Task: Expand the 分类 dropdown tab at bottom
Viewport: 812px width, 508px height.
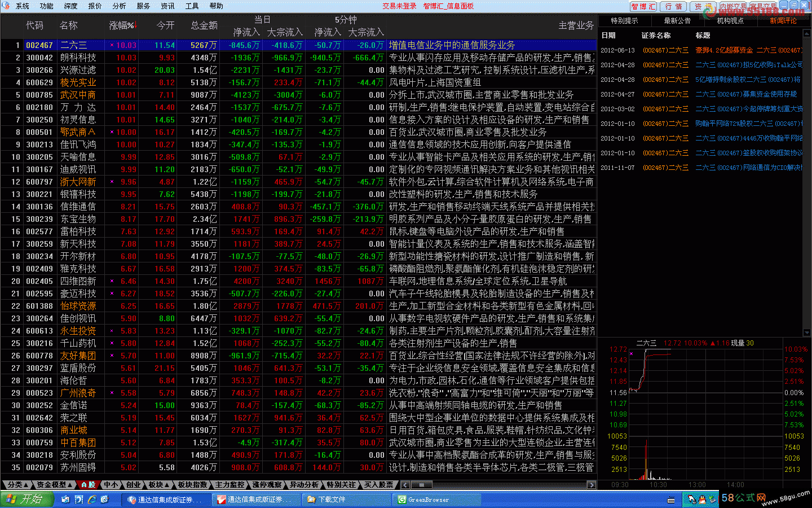Action: coord(17,485)
